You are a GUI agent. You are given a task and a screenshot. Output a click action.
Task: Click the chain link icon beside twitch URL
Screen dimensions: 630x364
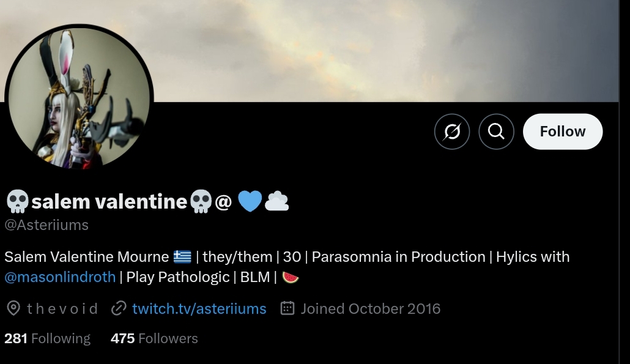pyautogui.click(x=119, y=308)
